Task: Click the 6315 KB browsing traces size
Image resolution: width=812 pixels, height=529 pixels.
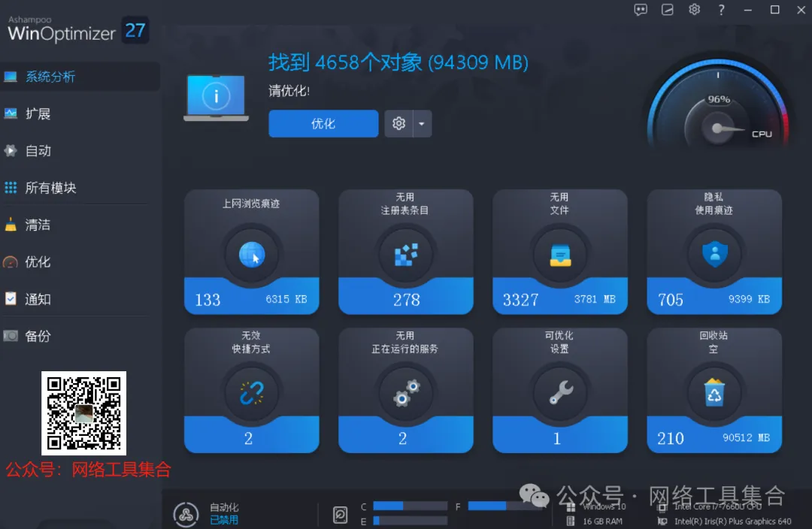Action: [286, 299]
